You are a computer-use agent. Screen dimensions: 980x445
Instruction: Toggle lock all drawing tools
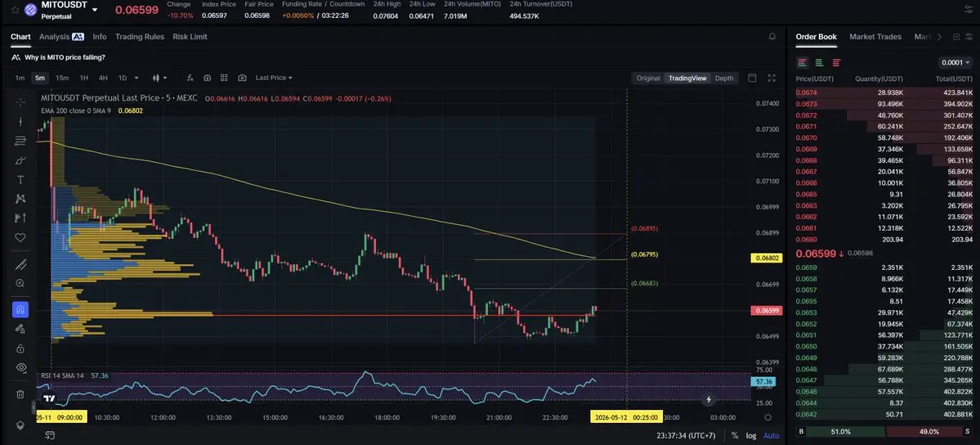pos(20,348)
